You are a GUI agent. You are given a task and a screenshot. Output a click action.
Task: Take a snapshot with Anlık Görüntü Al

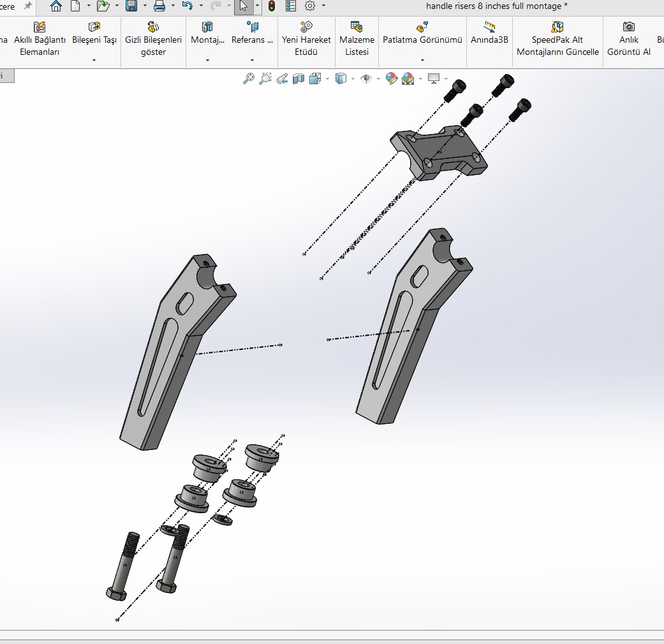[629, 40]
